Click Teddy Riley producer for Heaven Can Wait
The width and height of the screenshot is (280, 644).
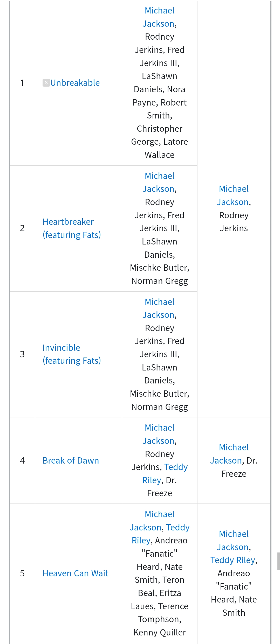click(x=233, y=560)
